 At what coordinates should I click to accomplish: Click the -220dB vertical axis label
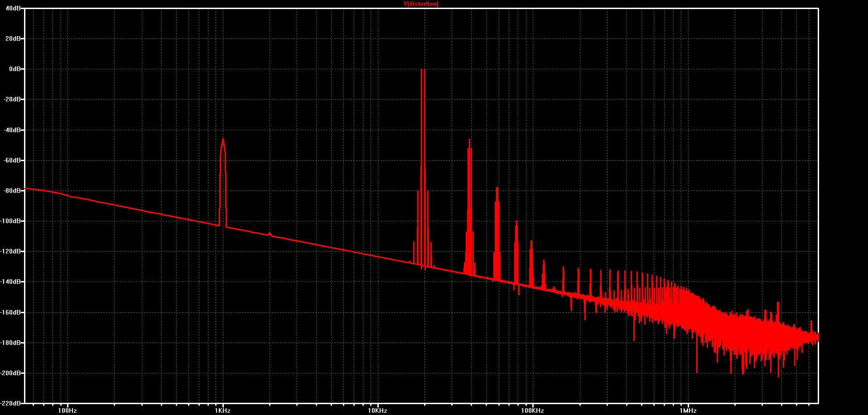click(x=11, y=403)
